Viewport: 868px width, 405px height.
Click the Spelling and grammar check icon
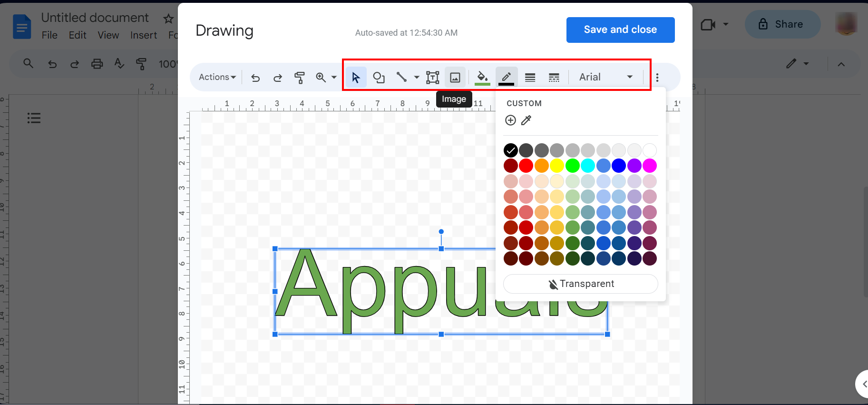(x=119, y=64)
